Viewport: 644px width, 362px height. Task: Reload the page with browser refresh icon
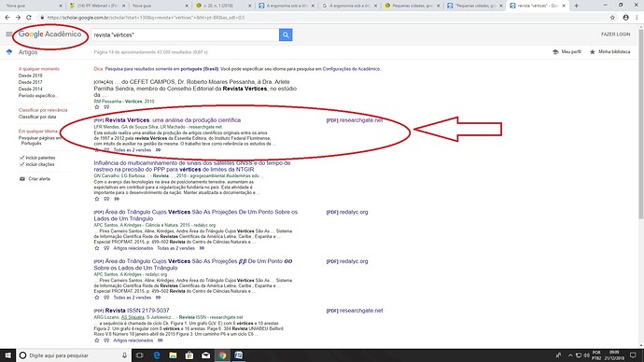click(x=29, y=18)
